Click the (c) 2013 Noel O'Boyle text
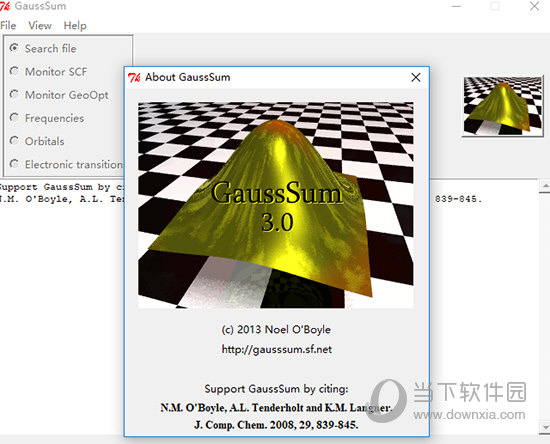 pyautogui.click(x=276, y=330)
